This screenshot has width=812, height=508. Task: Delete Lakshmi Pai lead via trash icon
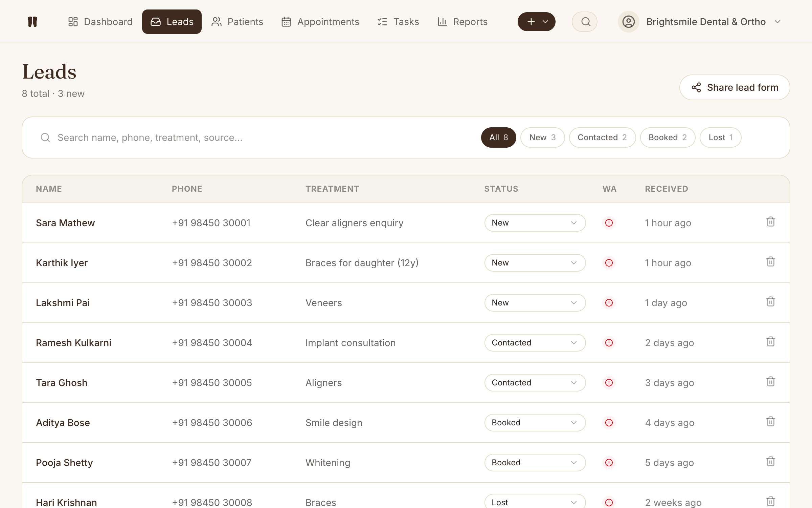[x=771, y=302]
